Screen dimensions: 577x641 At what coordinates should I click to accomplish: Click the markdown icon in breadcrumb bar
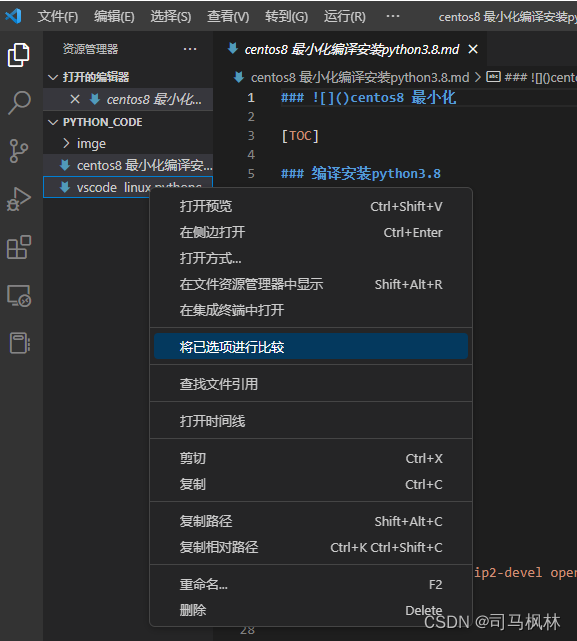pos(238,77)
